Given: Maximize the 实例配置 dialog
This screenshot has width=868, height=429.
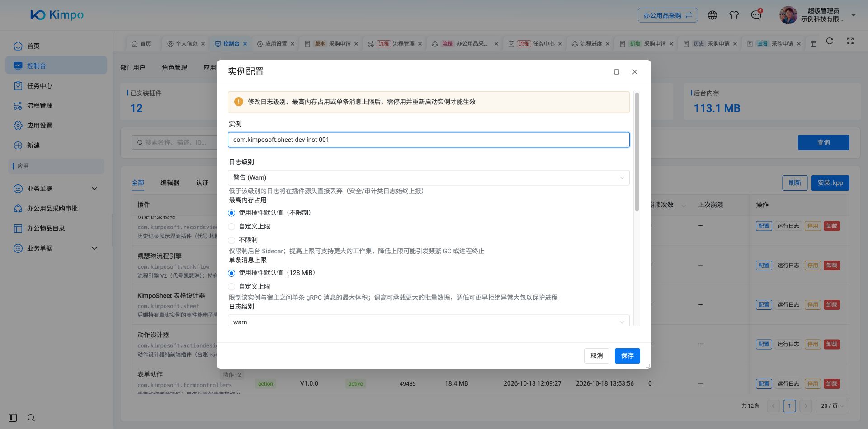Looking at the screenshot, I should (617, 72).
